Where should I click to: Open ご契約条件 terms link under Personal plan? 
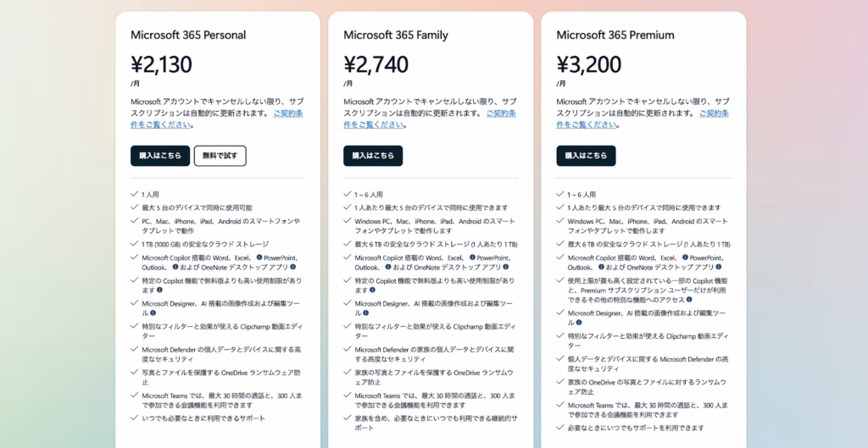pyautogui.click(x=288, y=113)
